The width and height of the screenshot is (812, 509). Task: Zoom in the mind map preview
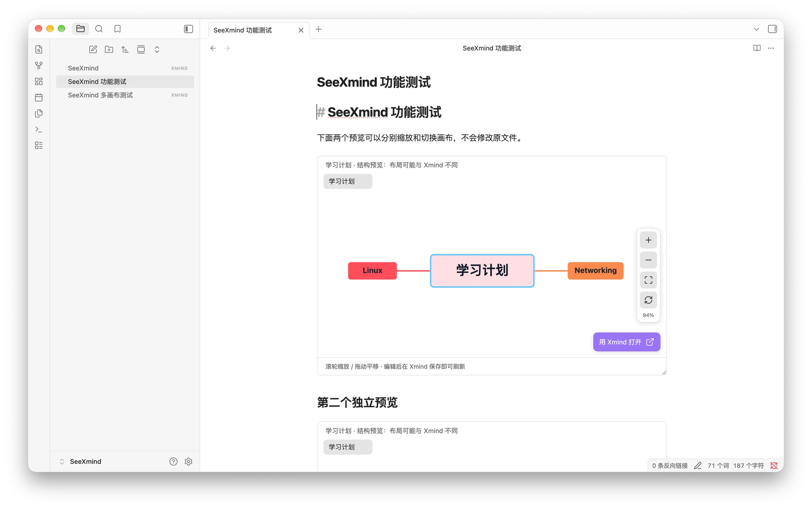point(648,240)
